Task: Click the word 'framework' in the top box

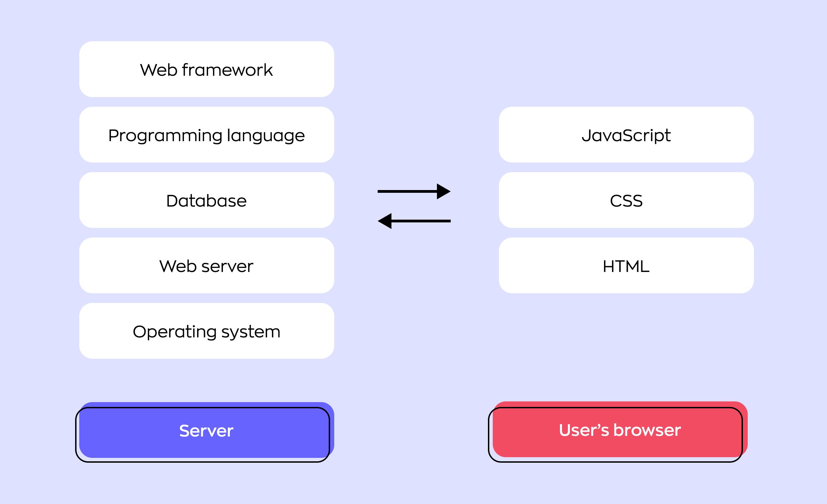Action: [227, 70]
